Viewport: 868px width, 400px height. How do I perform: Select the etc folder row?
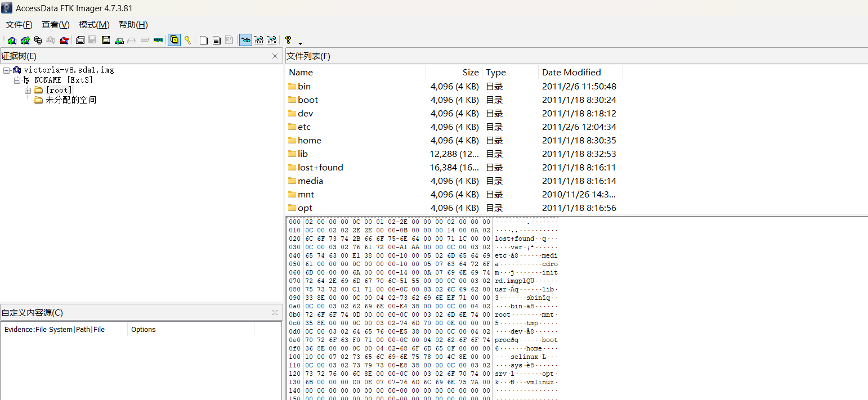(454, 127)
